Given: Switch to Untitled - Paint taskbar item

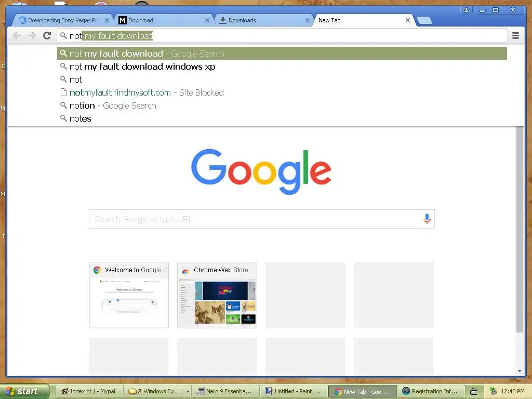Looking at the screenshot, I should coord(294,391).
